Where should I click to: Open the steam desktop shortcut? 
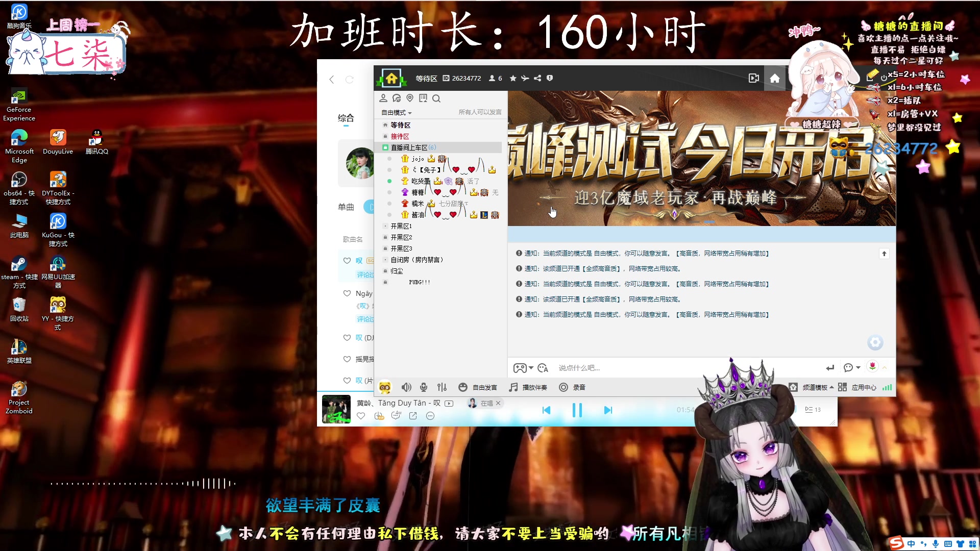[19, 272]
